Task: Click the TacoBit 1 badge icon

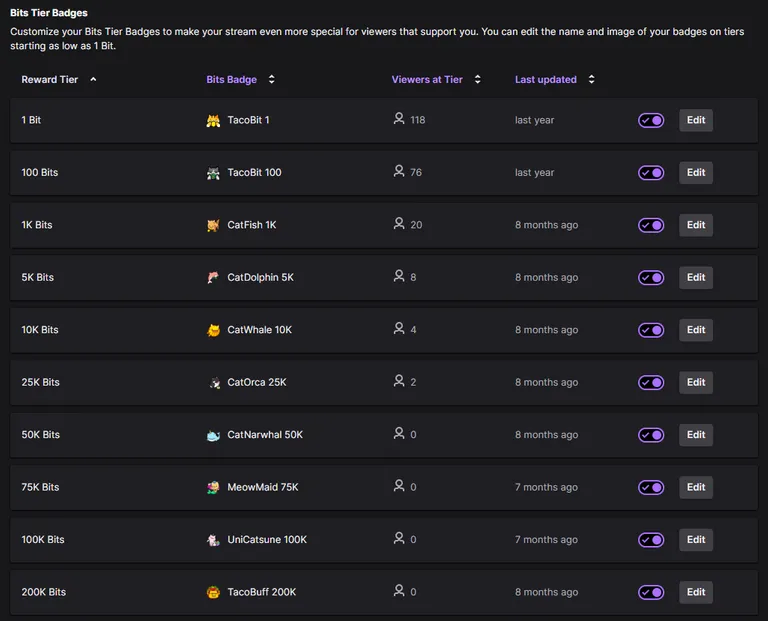Action: (213, 120)
